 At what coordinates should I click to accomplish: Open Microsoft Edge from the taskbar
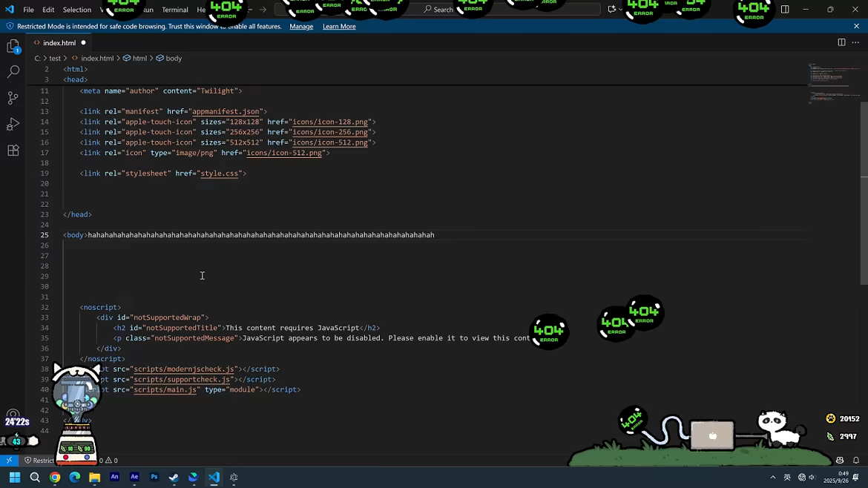[75, 477]
